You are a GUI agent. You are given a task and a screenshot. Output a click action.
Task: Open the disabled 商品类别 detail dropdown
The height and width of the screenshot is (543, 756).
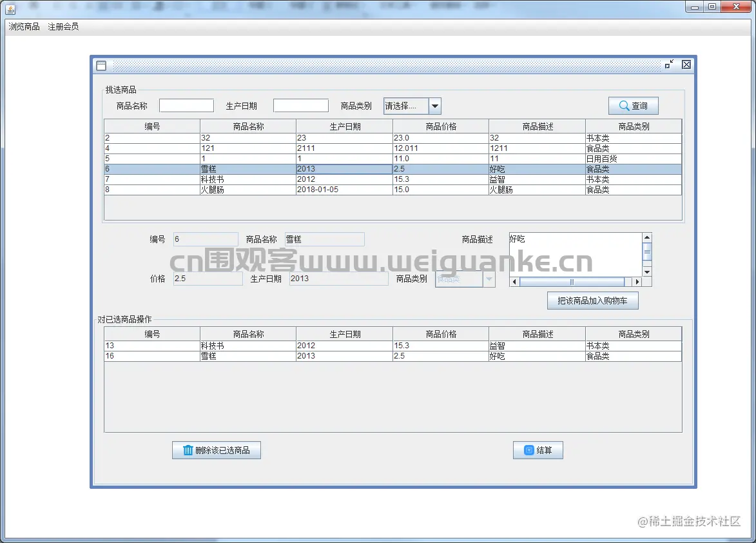click(x=465, y=279)
